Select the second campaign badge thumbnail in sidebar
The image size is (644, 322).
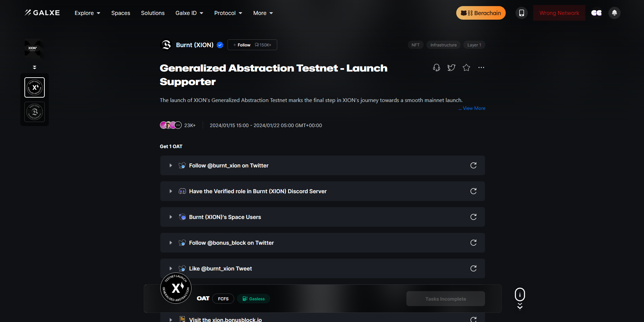click(35, 112)
